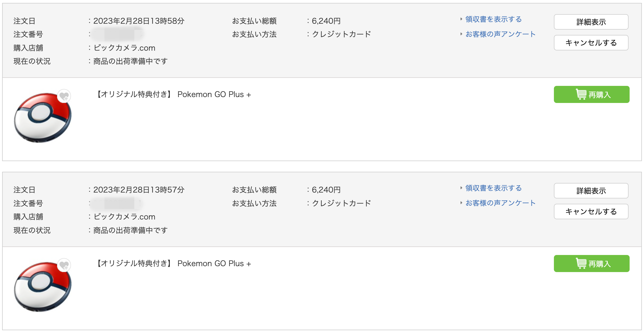Screen dimensions: 644x335
Task: Open first Pokemon GO Plus + product thumbnail
Action: [43, 117]
